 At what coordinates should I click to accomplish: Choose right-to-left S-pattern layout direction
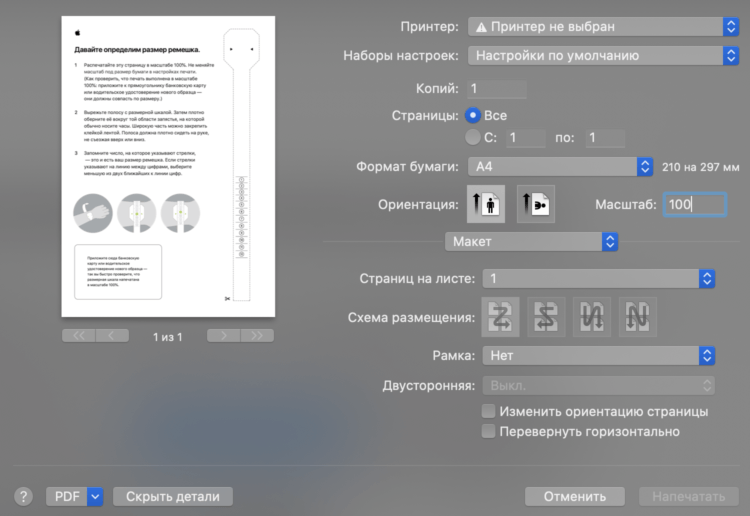point(546,317)
